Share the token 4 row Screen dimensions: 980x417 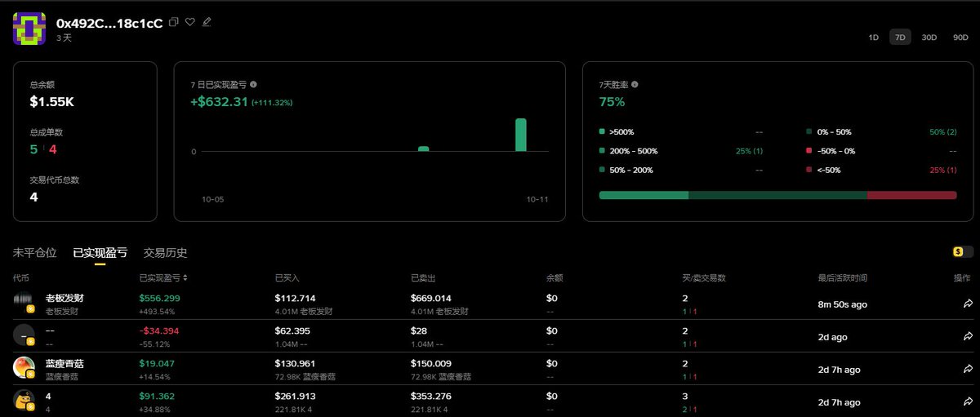(x=967, y=401)
